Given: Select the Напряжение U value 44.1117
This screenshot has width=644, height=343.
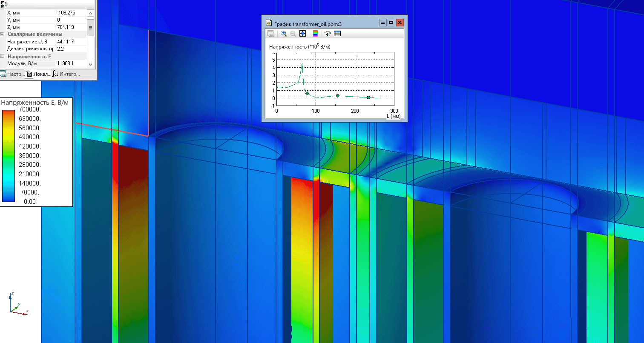Looking at the screenshot, I should (65, 42).
